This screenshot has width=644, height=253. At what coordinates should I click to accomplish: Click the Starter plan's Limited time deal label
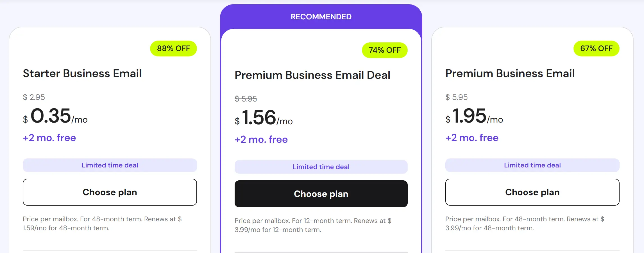[110, 165]
